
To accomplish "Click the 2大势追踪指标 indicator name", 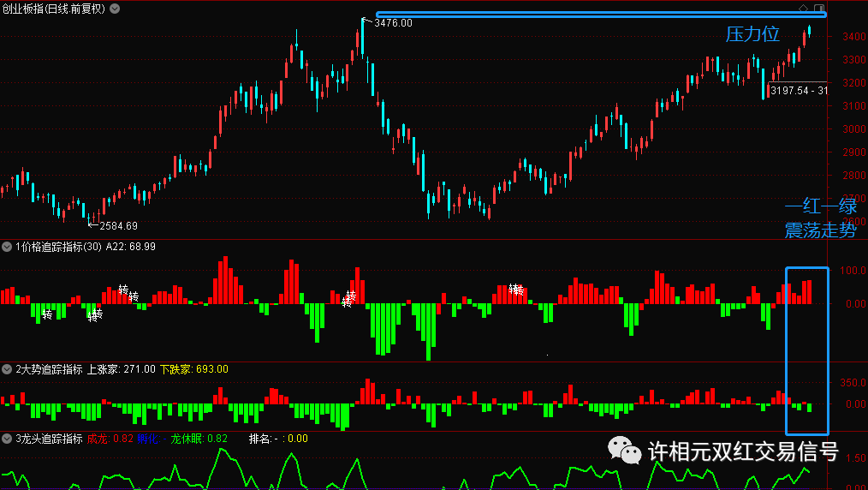I will [x=50, y=369].
